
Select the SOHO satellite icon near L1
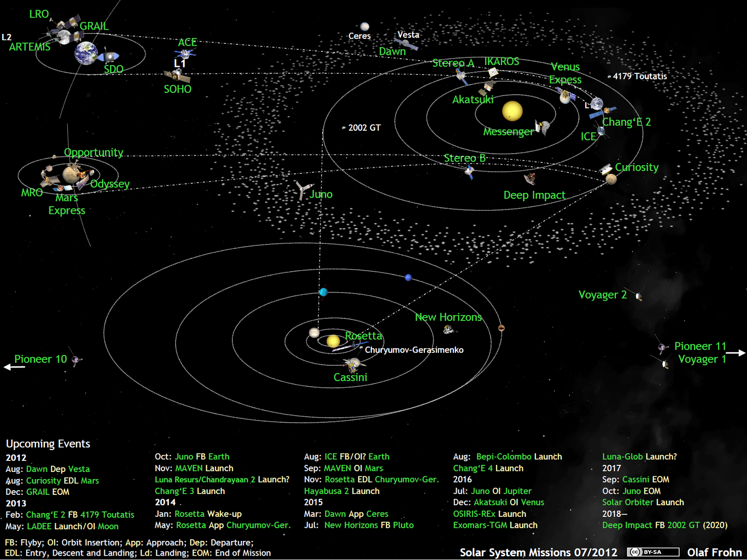click(x=176, y=75)
